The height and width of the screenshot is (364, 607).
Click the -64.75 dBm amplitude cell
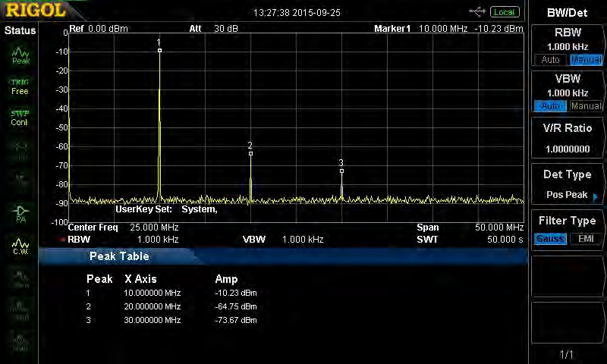click(x=236, y=306)
